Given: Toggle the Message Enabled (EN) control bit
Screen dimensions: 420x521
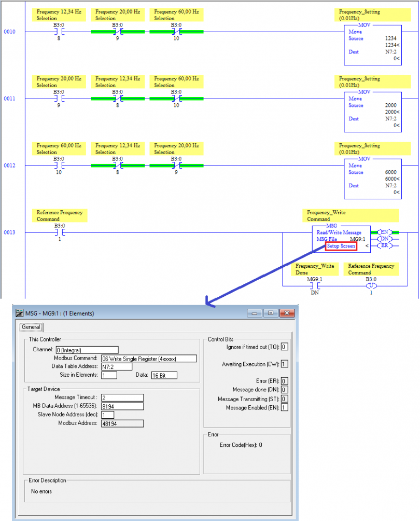Looking at the screenshot, I should click(x=284, y=407).
